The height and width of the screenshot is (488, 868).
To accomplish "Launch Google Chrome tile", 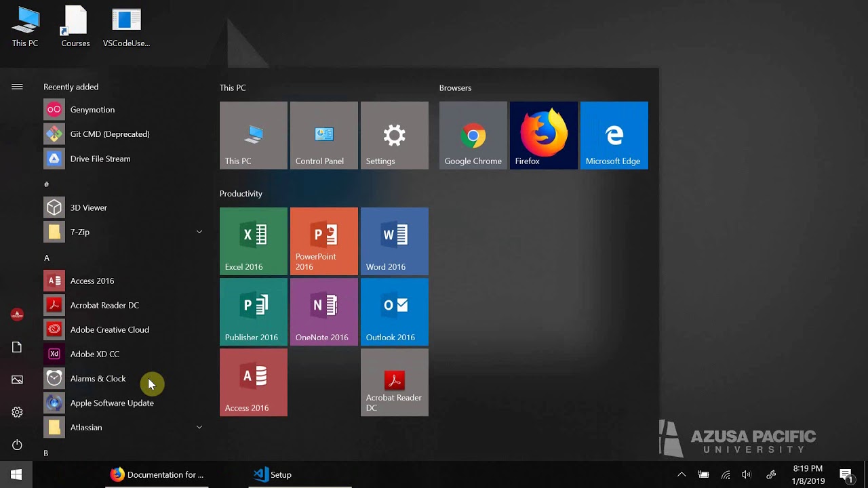I will tap(473, 136).
